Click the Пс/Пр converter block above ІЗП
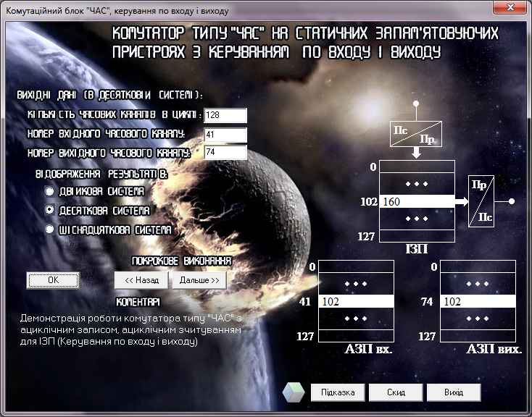Viewport: 532px width, 417px height. (x=416, y=134)
